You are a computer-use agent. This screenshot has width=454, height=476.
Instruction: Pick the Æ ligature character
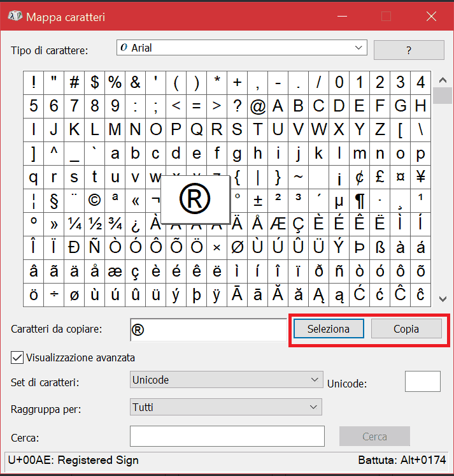point(278,224)
